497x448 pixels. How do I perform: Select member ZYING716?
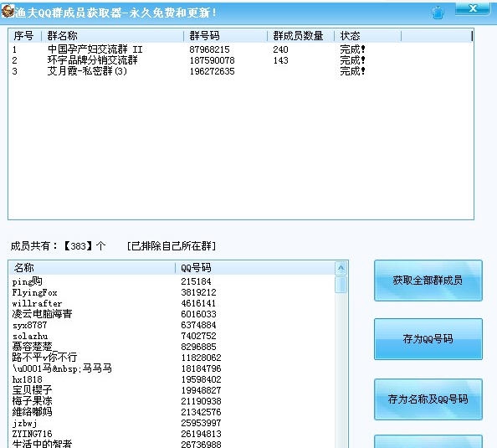pyautogui.click(x=32, y=434)
